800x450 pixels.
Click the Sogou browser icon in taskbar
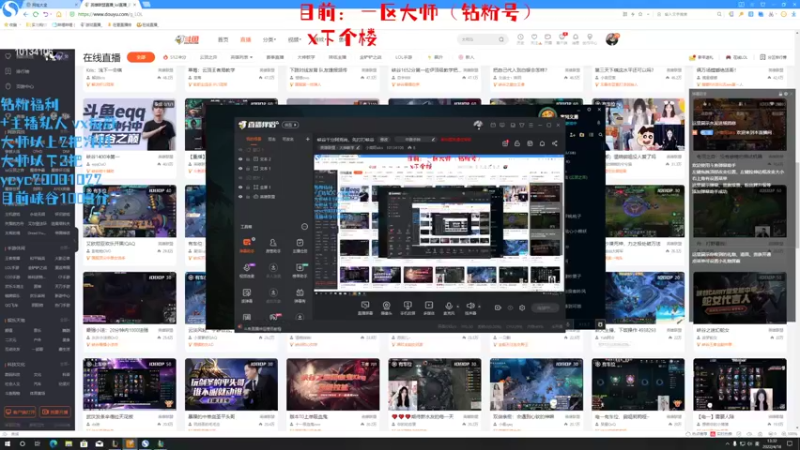point(145,444)
